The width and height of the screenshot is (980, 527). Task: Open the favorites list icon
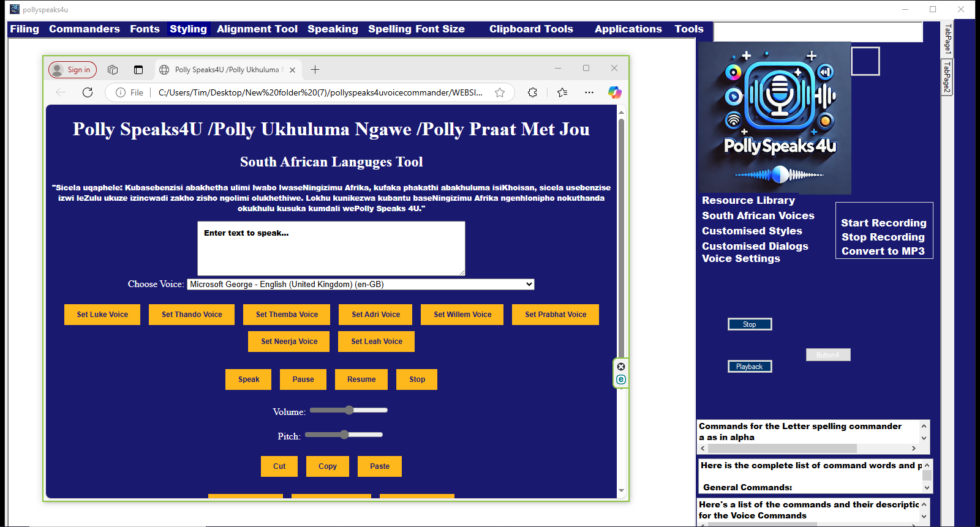(x=562, y=92)
